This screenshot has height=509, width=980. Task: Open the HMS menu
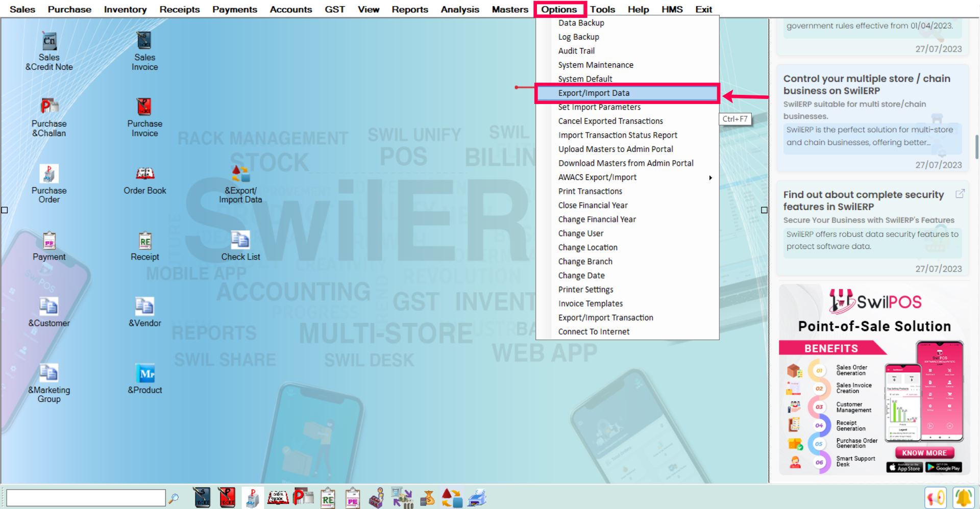click(x=672, y=9)
